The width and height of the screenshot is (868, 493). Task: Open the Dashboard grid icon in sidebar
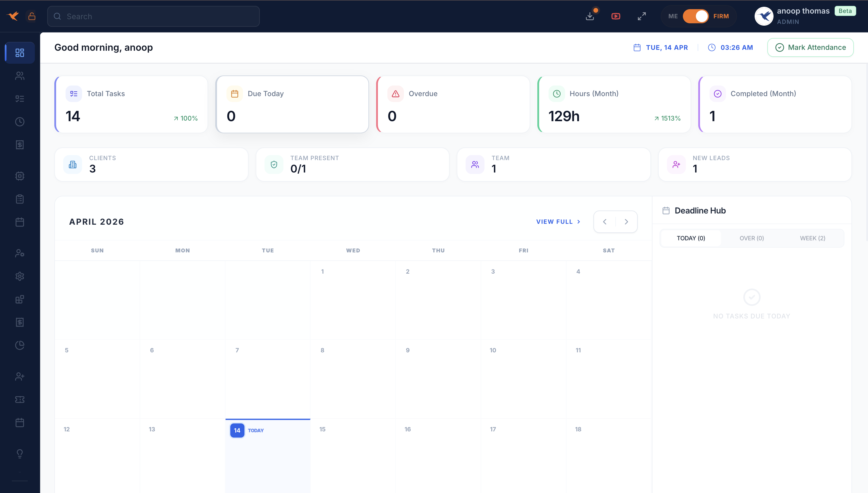[19, 52]
